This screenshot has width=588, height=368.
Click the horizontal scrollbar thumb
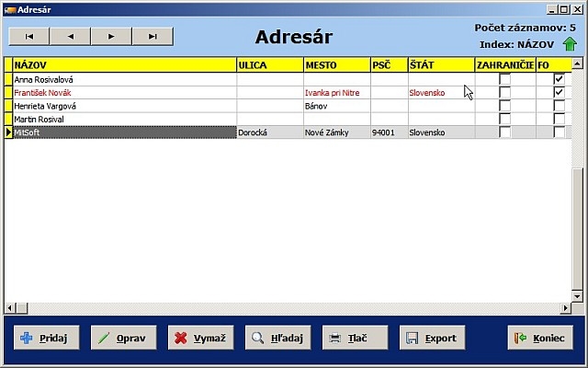21,308
